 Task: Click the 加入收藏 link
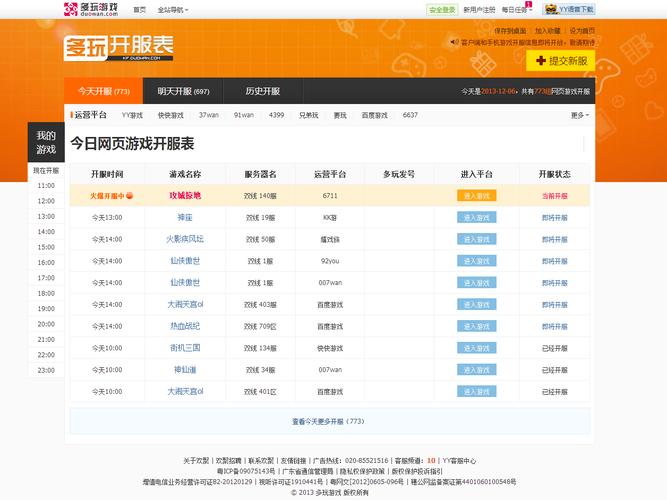pos(547,31)
